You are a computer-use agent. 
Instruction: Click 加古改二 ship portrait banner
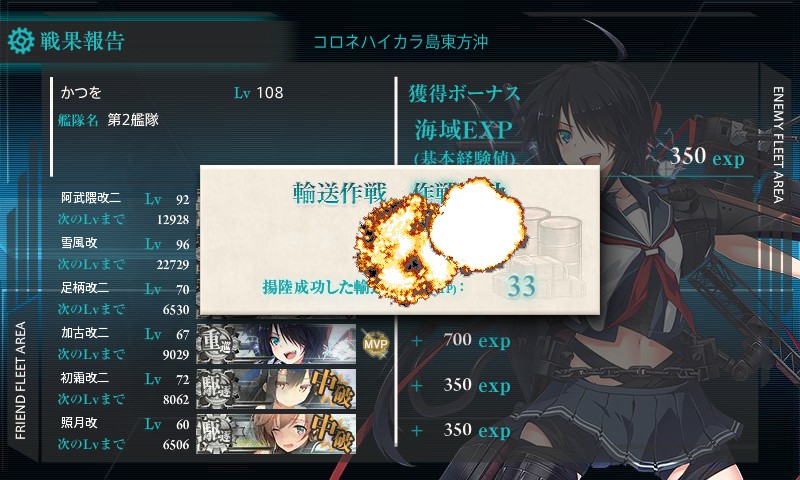tap(276, 344)
